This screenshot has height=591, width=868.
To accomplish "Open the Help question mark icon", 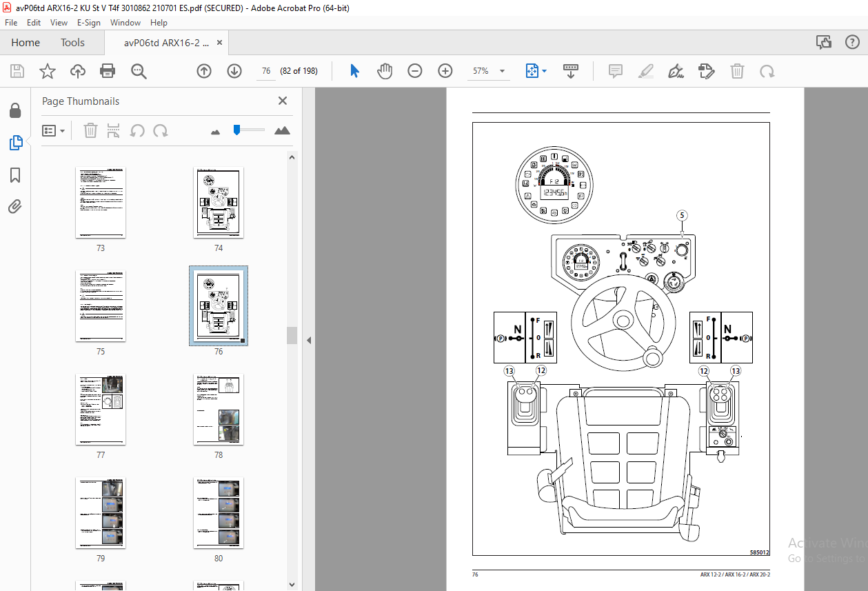I will pyautogui.click(x=852, y=43).
